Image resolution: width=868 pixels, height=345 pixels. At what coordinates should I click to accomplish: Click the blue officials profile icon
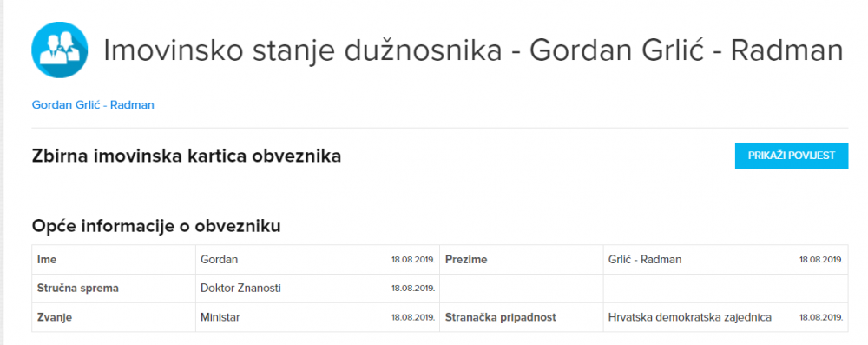(x=60, y=50)
